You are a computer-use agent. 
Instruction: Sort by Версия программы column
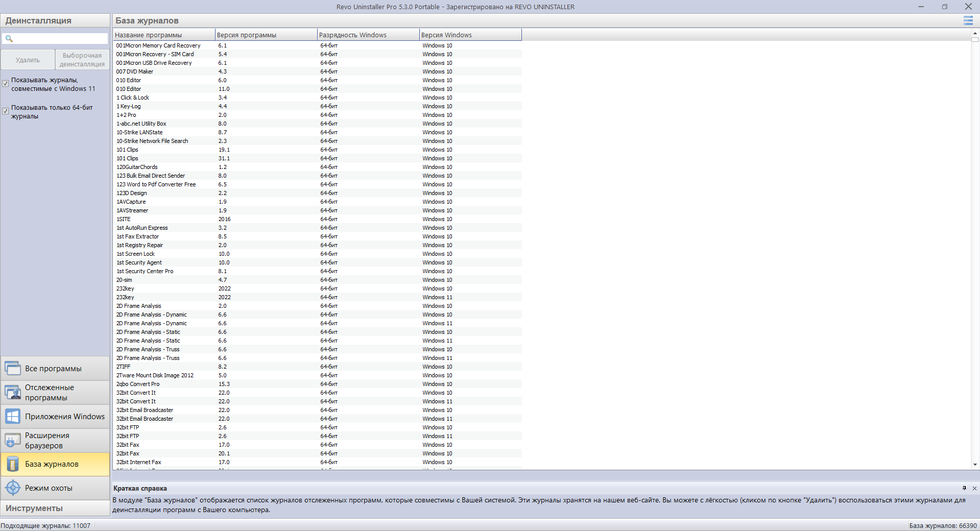click(x=266, y=35)
